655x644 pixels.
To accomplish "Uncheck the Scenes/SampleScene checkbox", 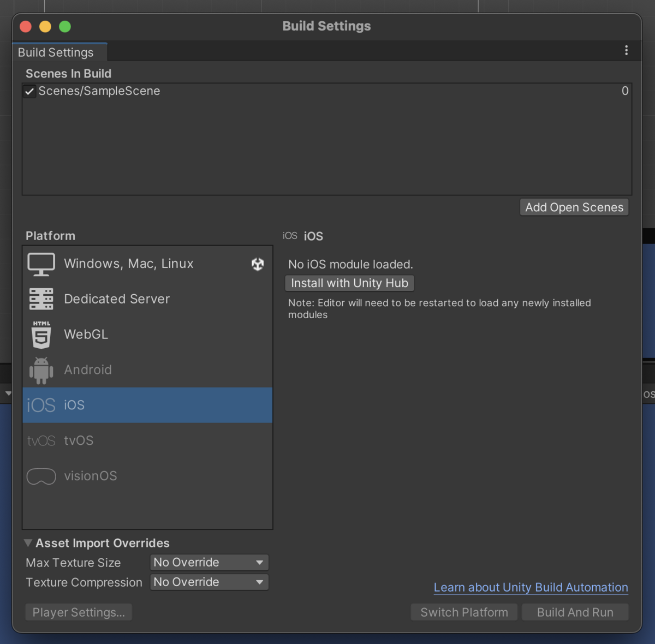I will pyautogui.click(x=29, y=91).
